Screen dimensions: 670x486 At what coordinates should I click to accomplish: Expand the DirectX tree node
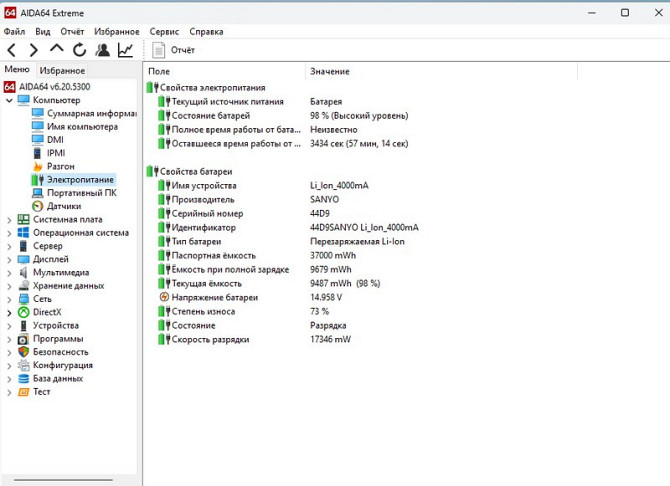pos(10,312)
